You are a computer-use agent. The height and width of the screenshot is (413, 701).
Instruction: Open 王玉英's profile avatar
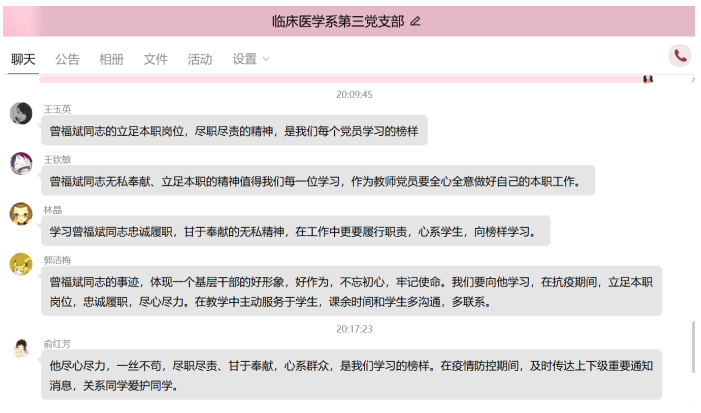coord(21,114)
